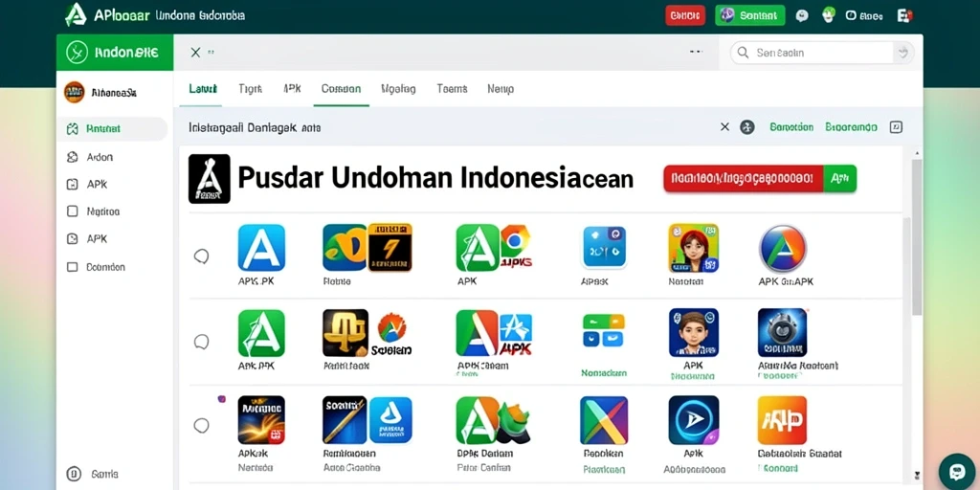980x490 pixels.
Task: Open the golden emblem app in second row
Action: click(x=345, y=333)
